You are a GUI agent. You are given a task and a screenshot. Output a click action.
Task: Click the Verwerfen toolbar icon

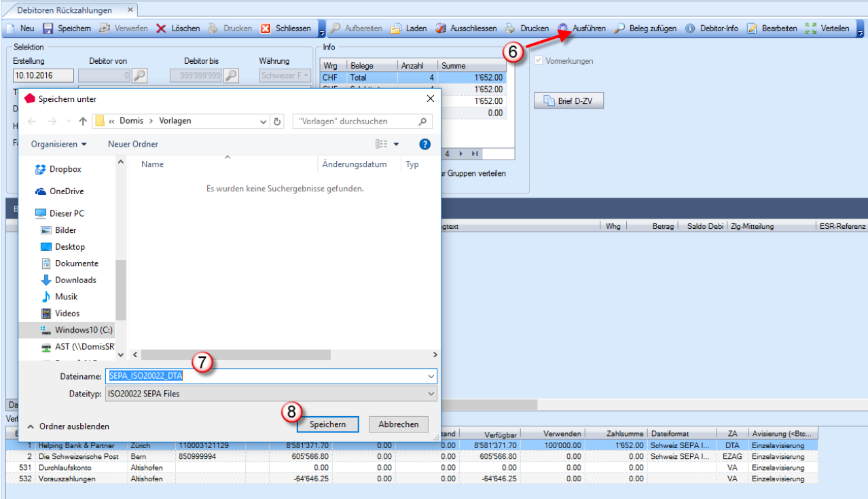105,29
